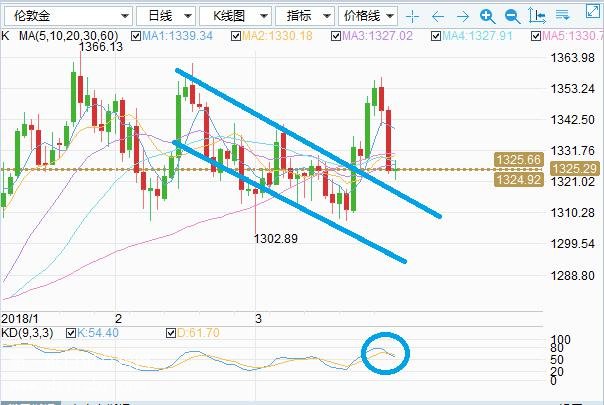Click the MA(5,10,20,30,60) label
This screenshot has height=405, width=604.
(69, 36)
